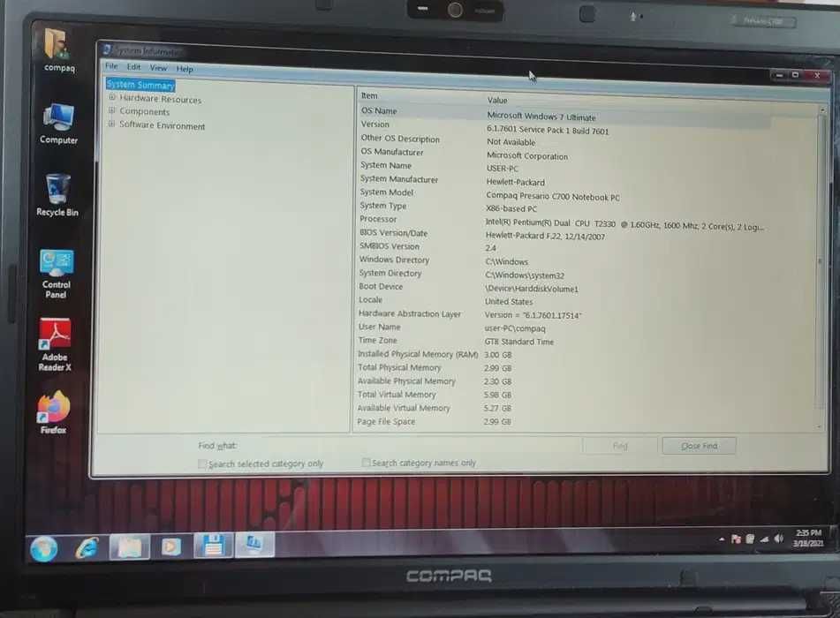The width and height of the screenshot is (840, 618).
Task: Open Action Center flag tray icon
Action: pyautogui.click(x=736, y=539)
